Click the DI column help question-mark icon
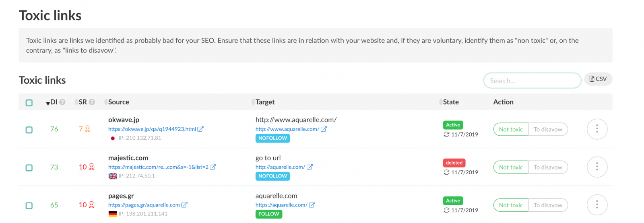 tap(62, 102)
